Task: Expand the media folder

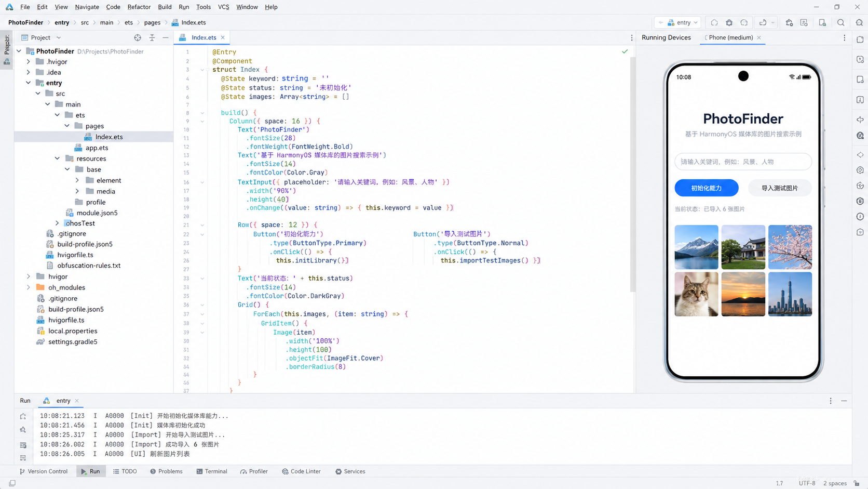Action: coord(77,191)
